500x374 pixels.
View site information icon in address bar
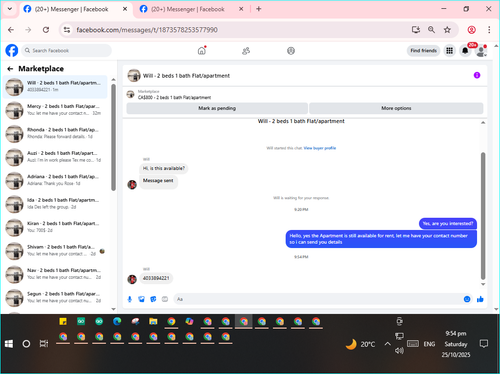(x=67, y=30)
